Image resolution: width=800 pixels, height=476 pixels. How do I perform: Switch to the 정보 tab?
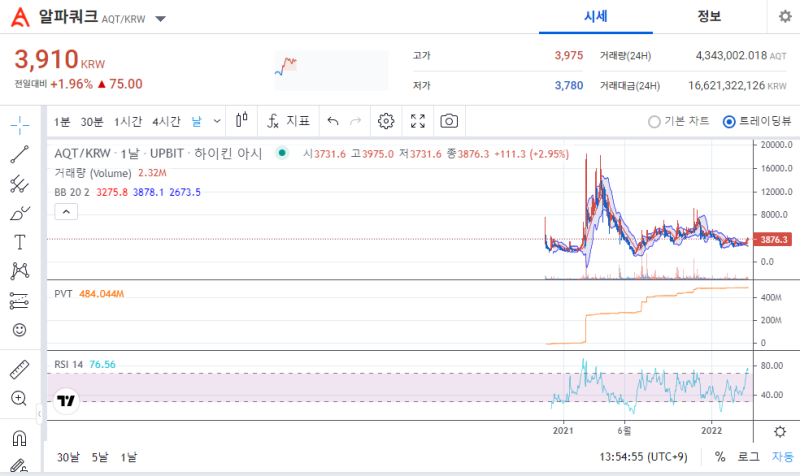point(709,17)
